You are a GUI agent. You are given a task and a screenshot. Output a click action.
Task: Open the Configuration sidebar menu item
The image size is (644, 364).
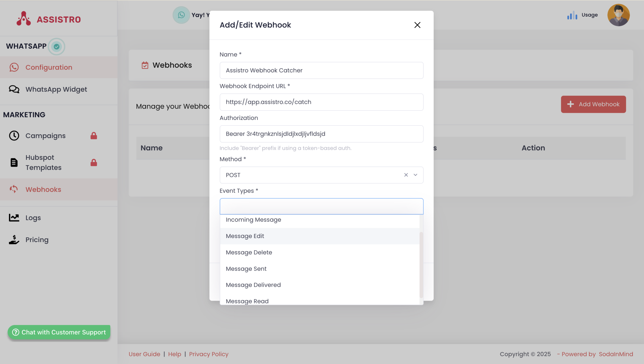49,67
